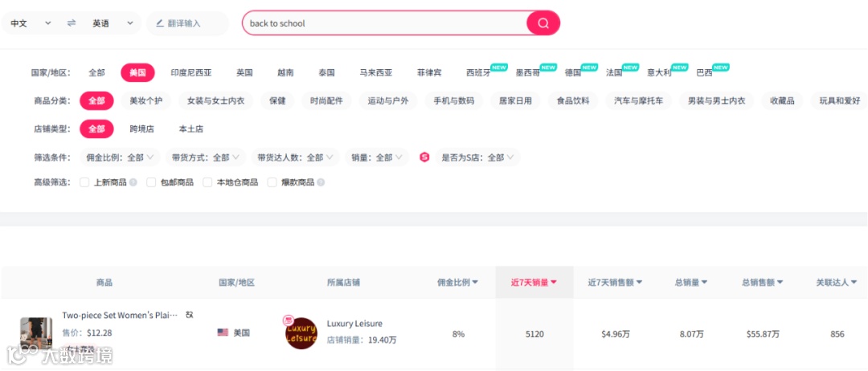
Task: Filter by 汽车与摩托车 category
Action: coord(639,101)
